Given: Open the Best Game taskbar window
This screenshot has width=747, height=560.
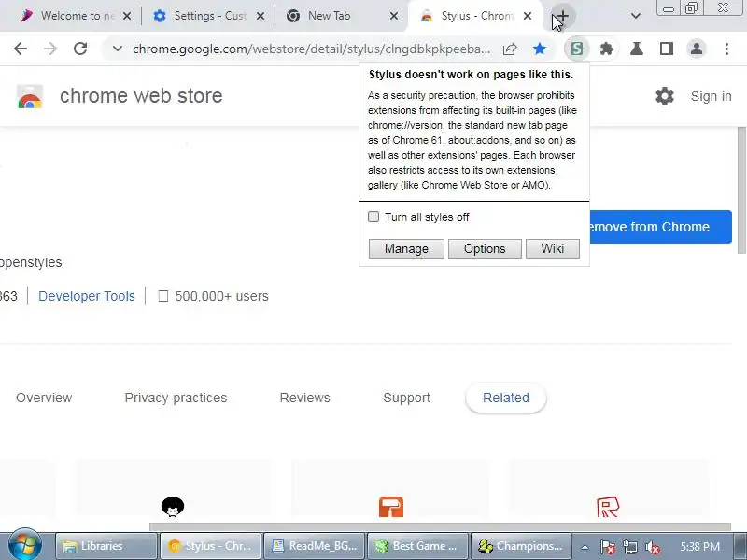Looking at the screenshot, I should point(417,546).
